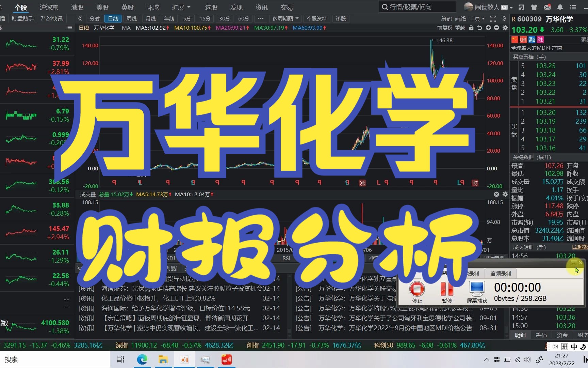Open the more periods ellipsis button
This screenshot has width=588, height=368.
(x=261, y=19)
